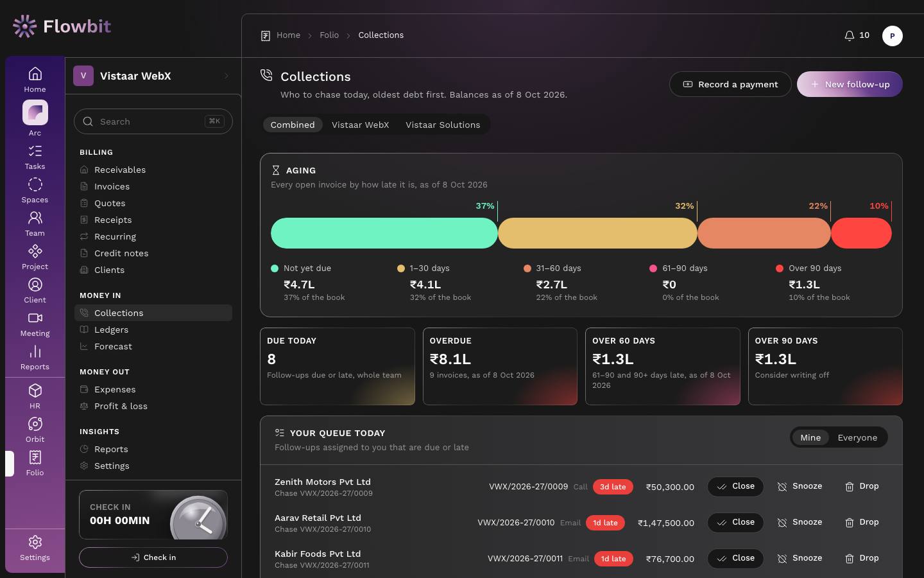Open Quotes in Billing
The width and height of the screenshot is (924, 578).
tap(153, 203)
